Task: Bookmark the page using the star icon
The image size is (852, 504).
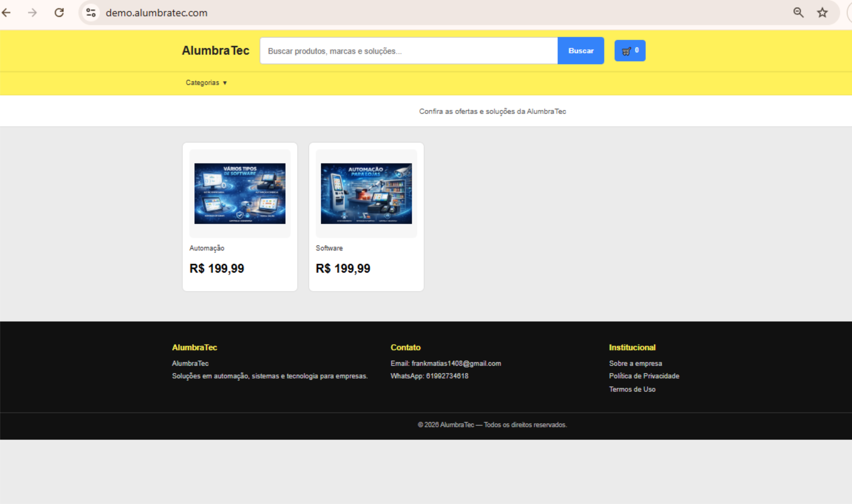Action: (822, 13)
